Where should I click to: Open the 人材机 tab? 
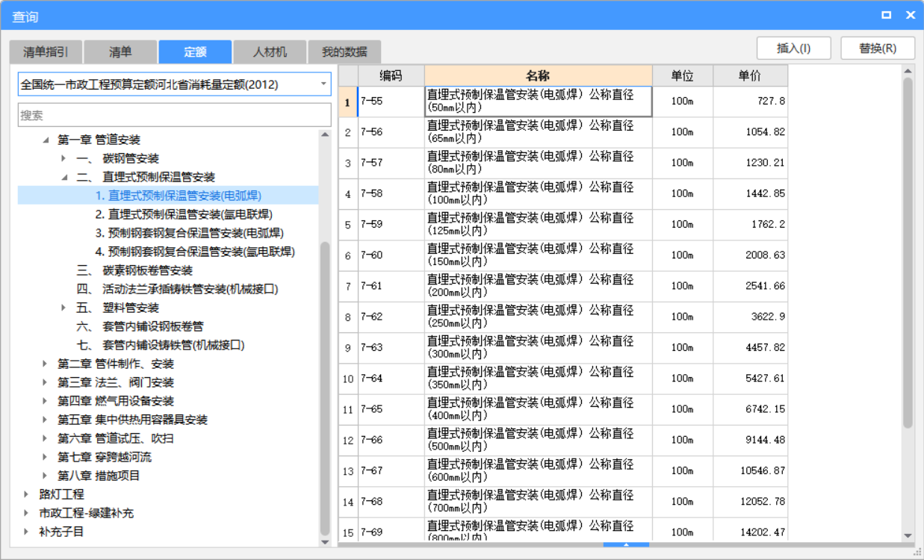tap(270, 52)
